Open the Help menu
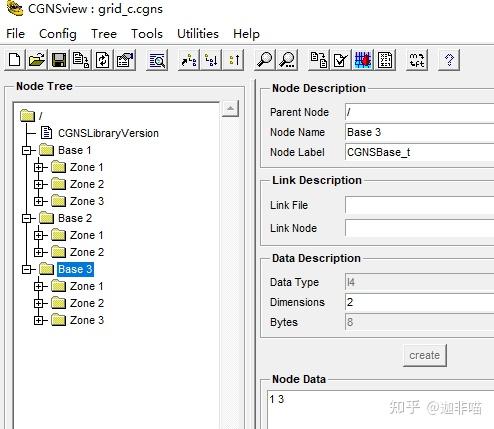Viewport: 494px width, 429px height. pos(246,34)
